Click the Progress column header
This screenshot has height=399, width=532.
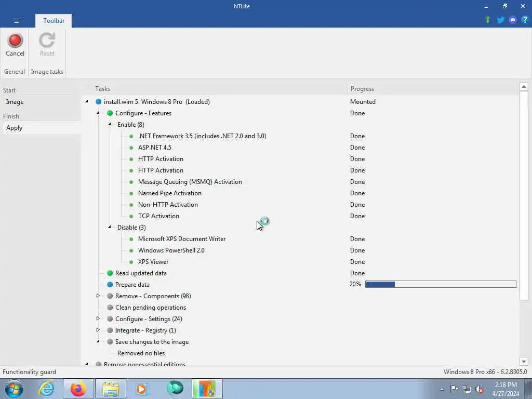(x=362, y=89)
